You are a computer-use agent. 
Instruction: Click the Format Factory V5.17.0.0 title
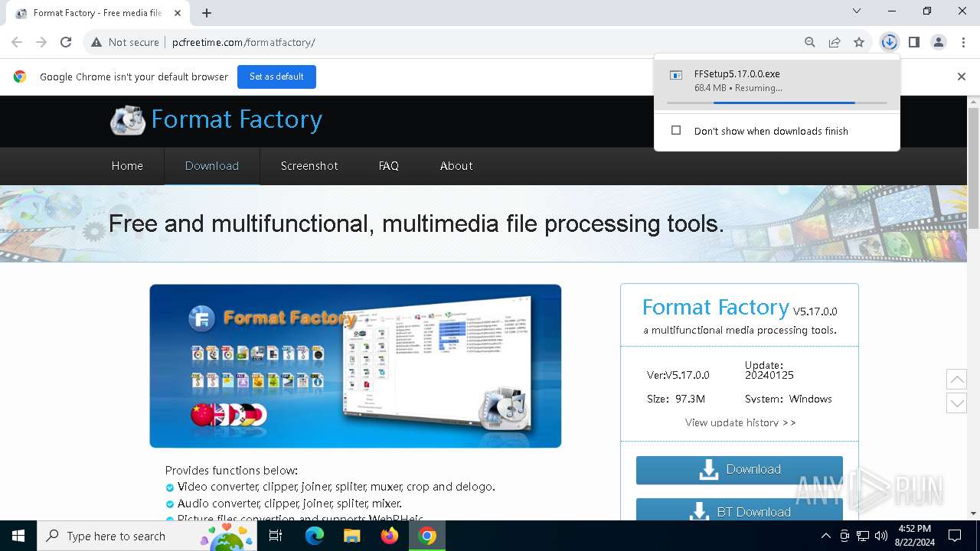click(740, 308)
